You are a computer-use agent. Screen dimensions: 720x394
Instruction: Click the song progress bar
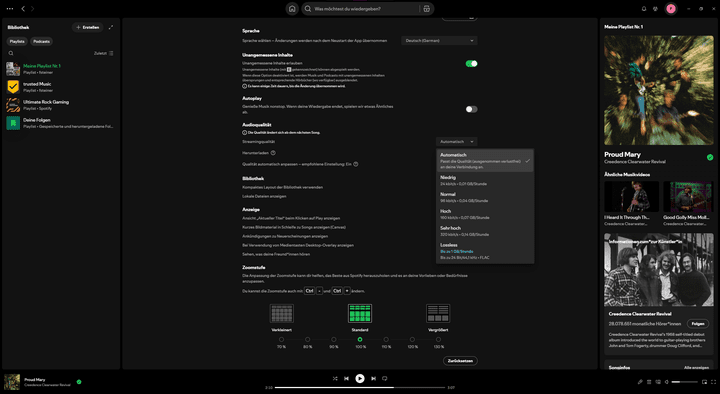coord(360,388)
